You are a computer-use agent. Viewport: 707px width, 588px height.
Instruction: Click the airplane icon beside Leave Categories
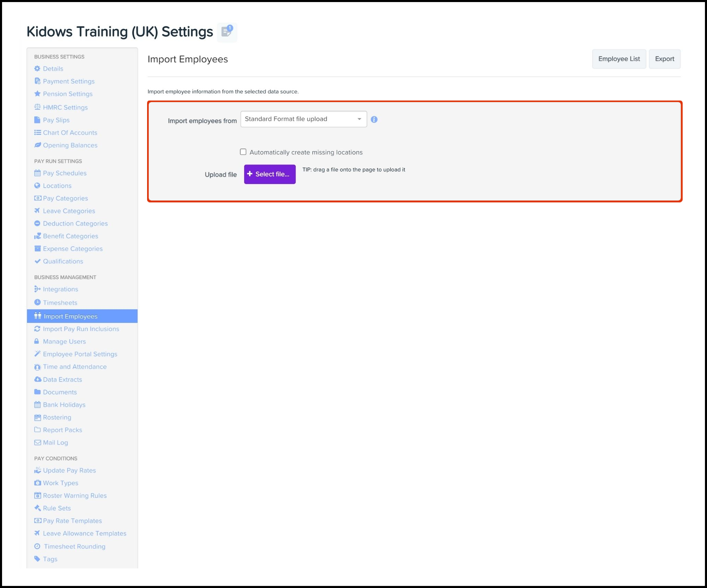(x=37, y=211)
